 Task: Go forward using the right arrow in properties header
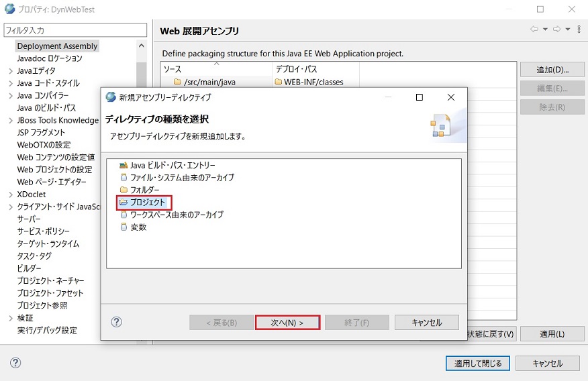557,30
